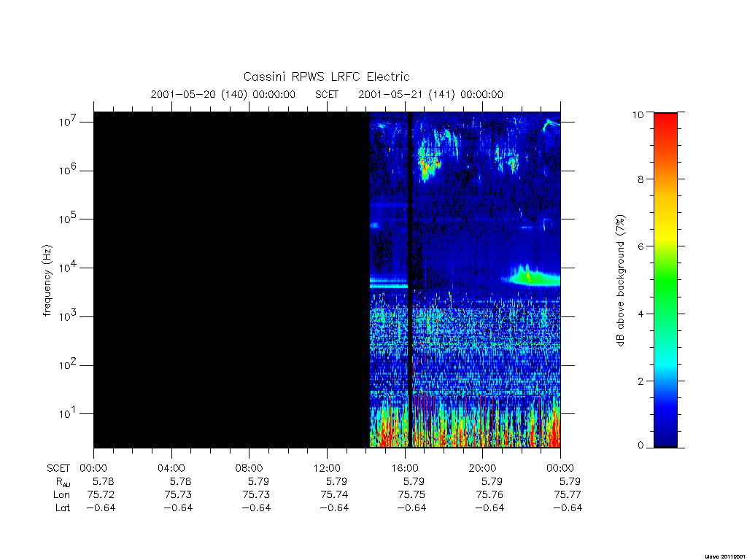
Task: Click the colorbar tick label '4'
Action: click(x=640, y=314)
